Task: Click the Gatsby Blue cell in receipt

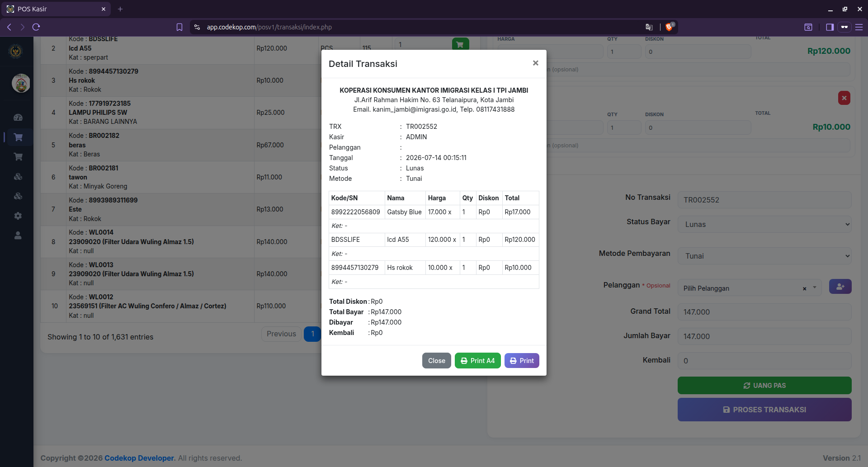Action: click(405, 212)
